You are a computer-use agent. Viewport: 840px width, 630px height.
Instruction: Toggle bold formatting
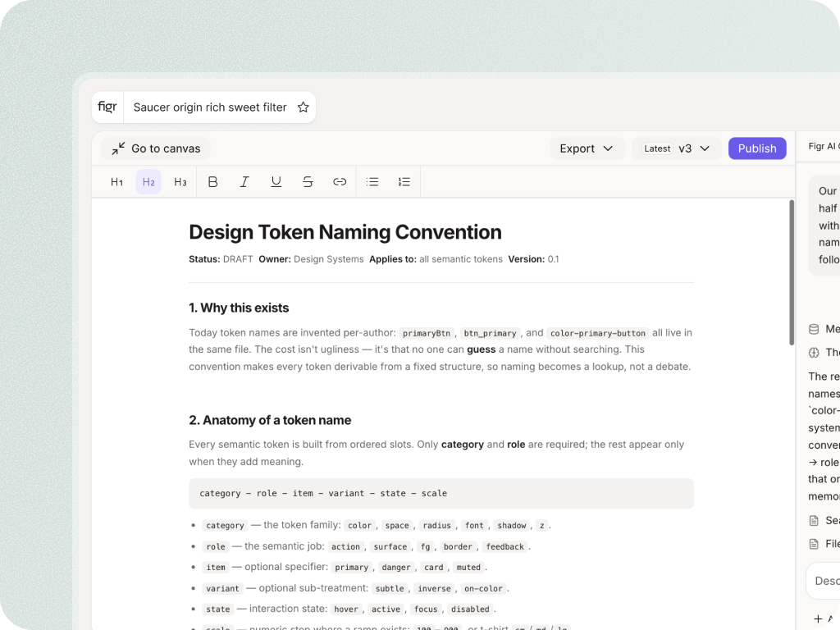[x=212, y=182]
